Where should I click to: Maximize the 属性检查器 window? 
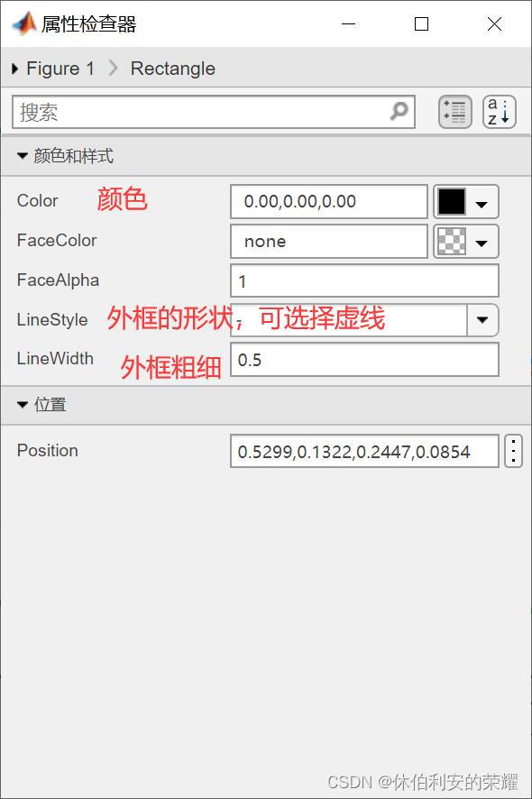click(421, 24)
